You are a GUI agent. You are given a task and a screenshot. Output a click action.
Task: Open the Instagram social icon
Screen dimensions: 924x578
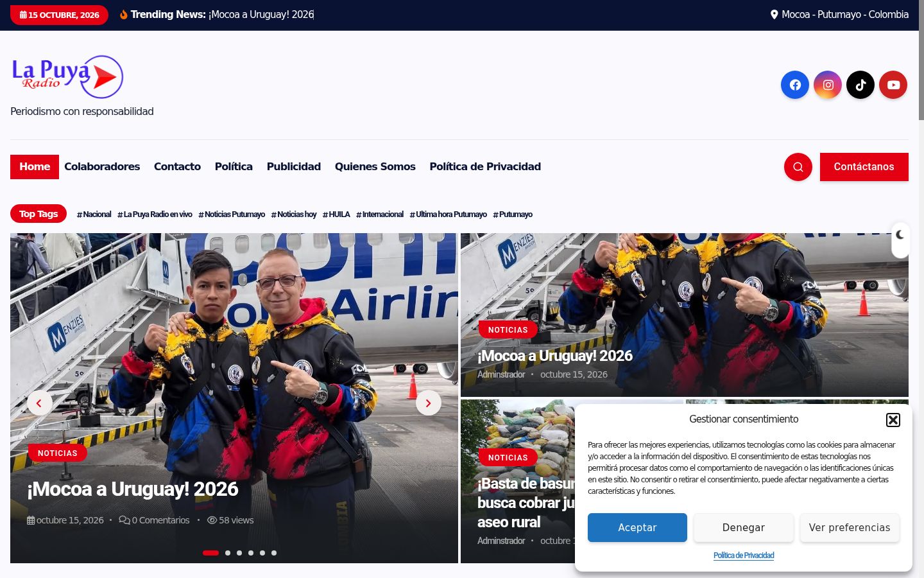tap(828, 85)
